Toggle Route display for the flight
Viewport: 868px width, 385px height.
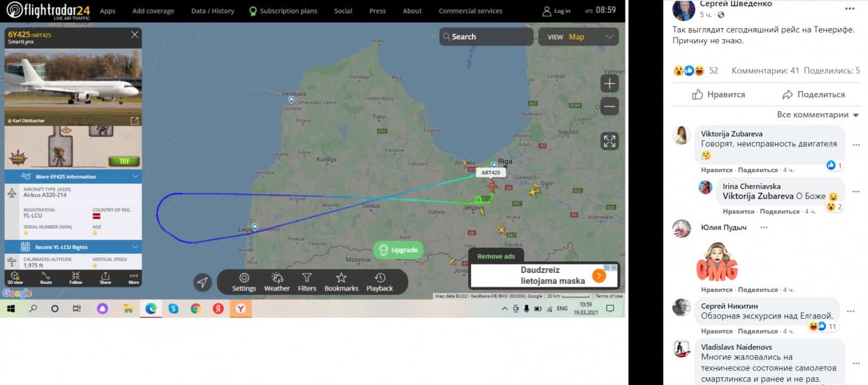[x=46, y=278]
